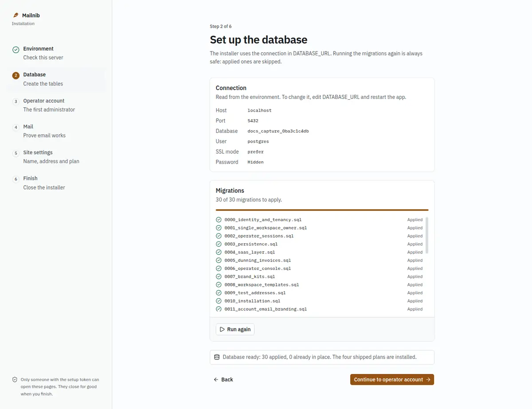532x409 pixels.
Task: Click the postgres user value
Action: 258,141
